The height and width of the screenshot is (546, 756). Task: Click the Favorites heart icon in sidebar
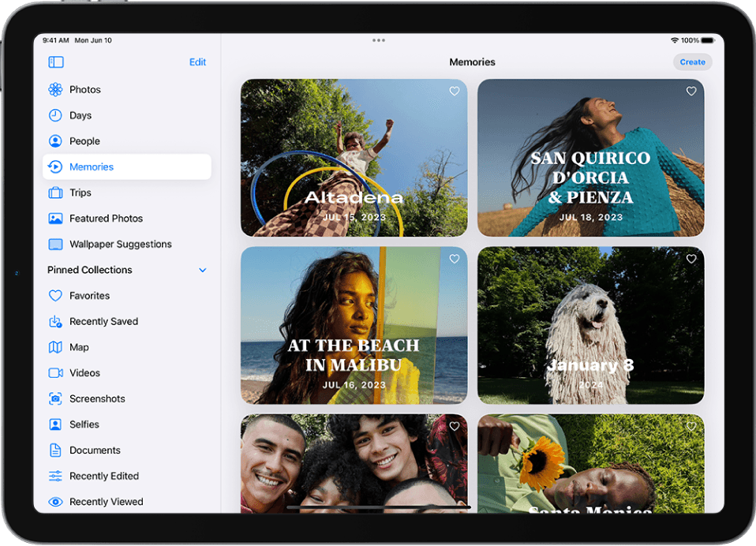[x=55, y=295]
